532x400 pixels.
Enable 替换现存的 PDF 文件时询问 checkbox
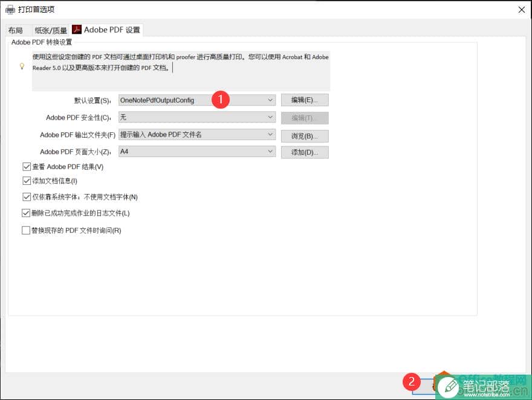[x=26, y=230]
